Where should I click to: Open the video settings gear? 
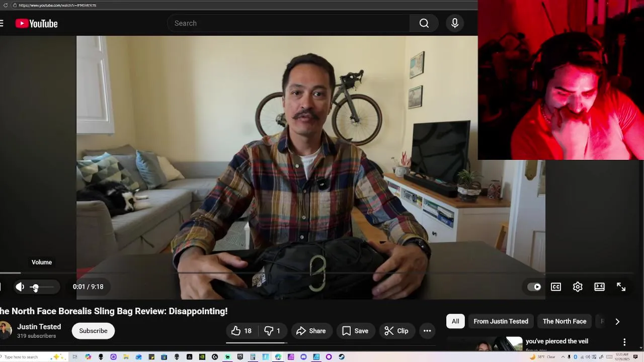578,287
